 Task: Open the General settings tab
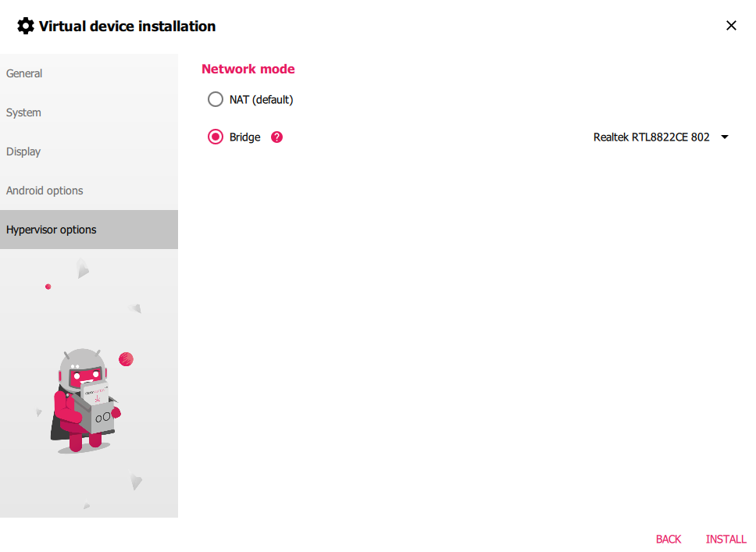click(x=89, y=73)
